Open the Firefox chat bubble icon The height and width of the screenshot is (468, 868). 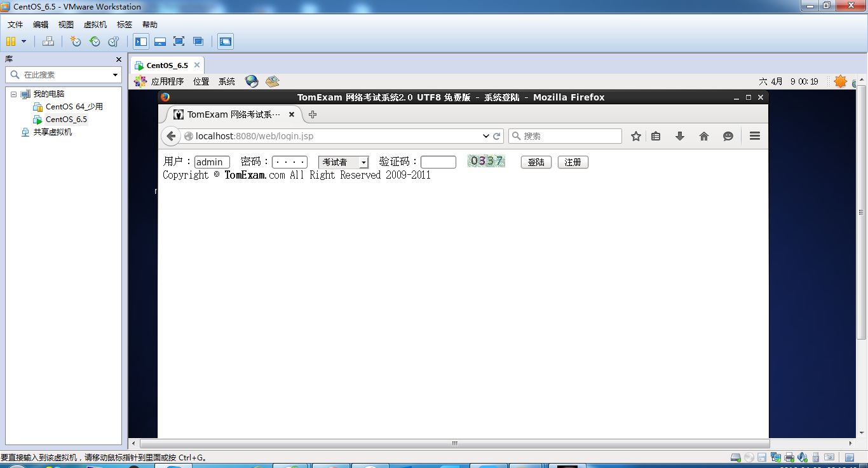pos(728,136)
